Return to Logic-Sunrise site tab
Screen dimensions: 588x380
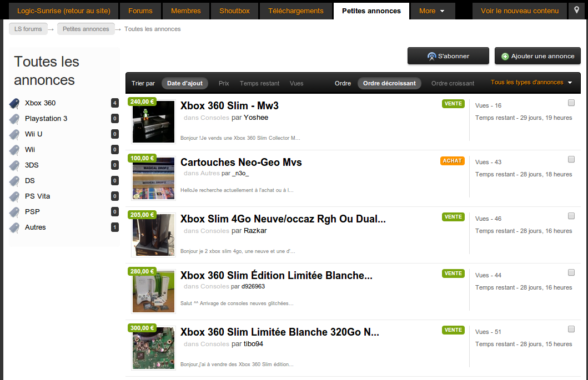click(64, 11)
